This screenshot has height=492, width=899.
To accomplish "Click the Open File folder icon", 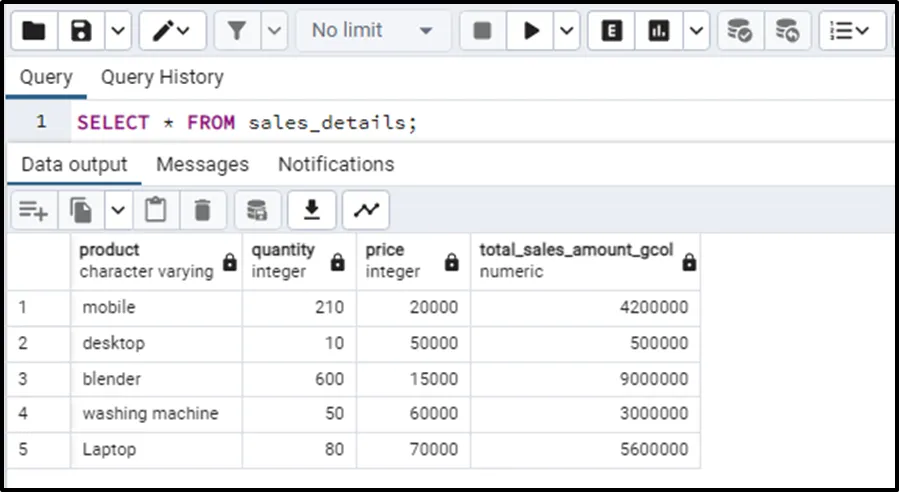I will point(34,31).
